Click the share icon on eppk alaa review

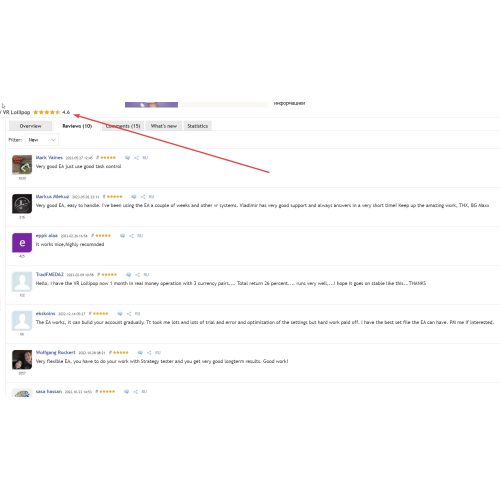coord(131,236)
